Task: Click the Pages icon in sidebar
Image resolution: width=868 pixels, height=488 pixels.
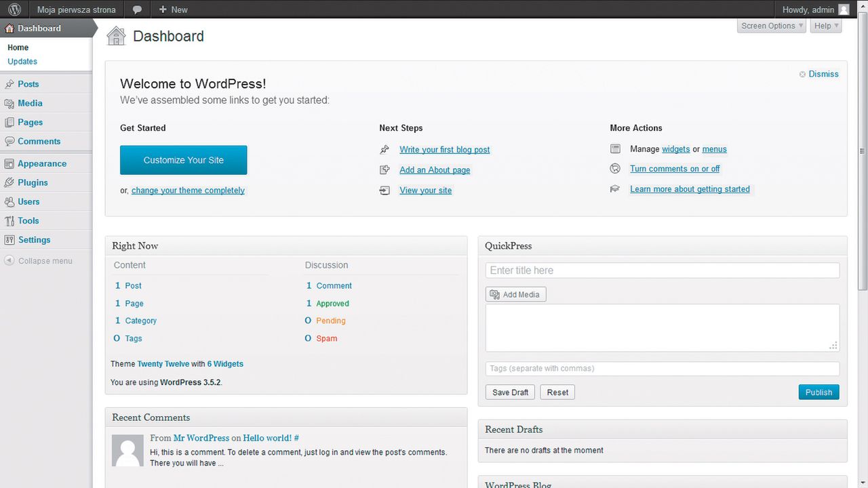Action: (x=9, y=122)
